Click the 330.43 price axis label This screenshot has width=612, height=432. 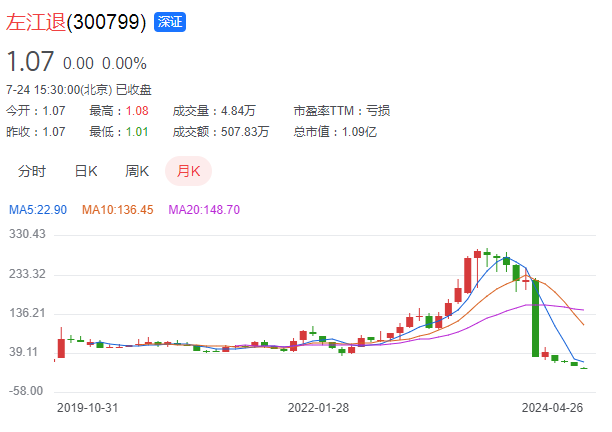[x=27, y=234]
